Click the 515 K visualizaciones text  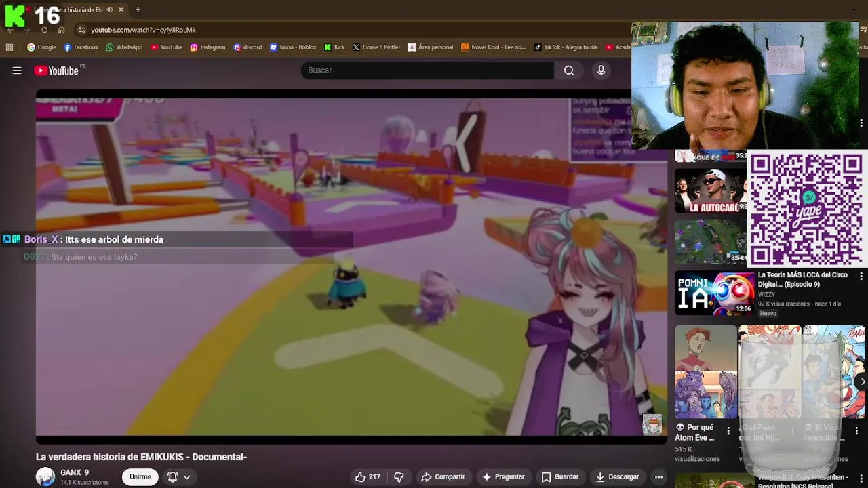pyautogui.click(x=697, y=454)
